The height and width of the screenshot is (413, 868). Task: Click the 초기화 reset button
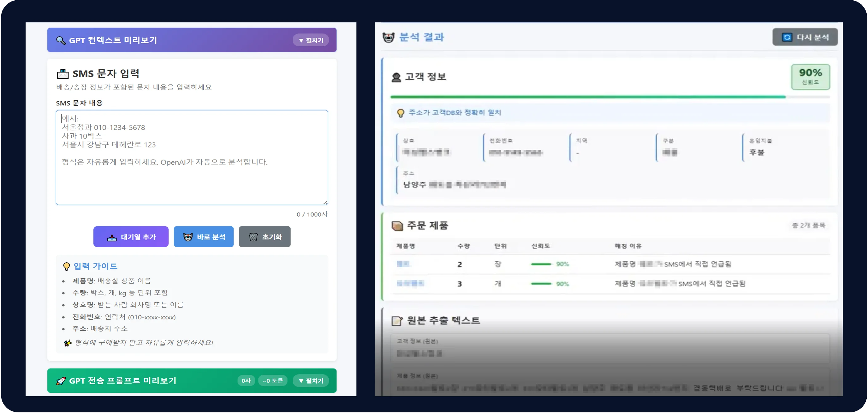265,237
